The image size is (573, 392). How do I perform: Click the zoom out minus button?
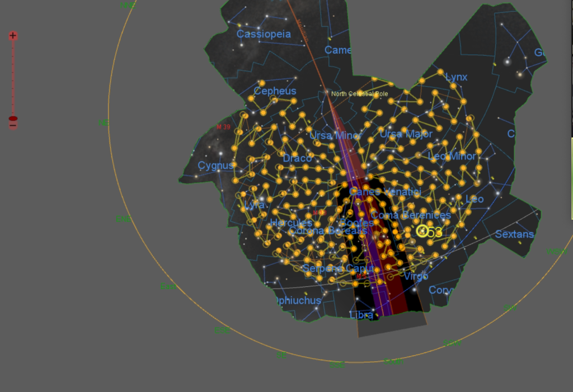click(x=13, y=126)
